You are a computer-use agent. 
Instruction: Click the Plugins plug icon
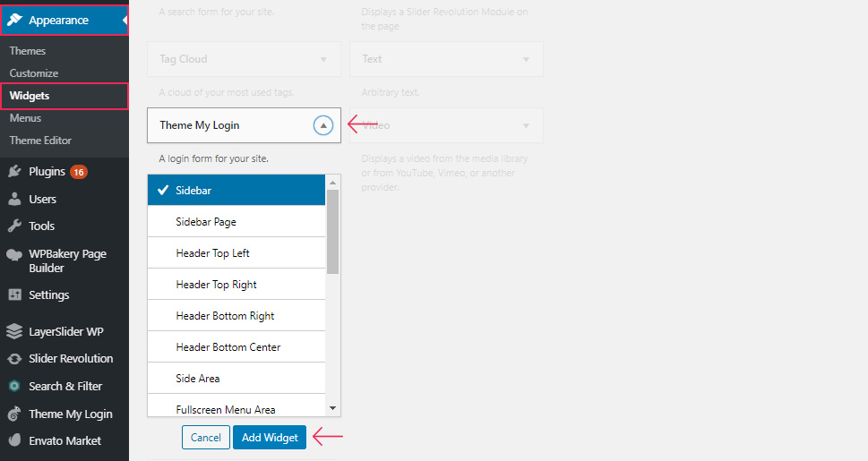tap(15, 172)
